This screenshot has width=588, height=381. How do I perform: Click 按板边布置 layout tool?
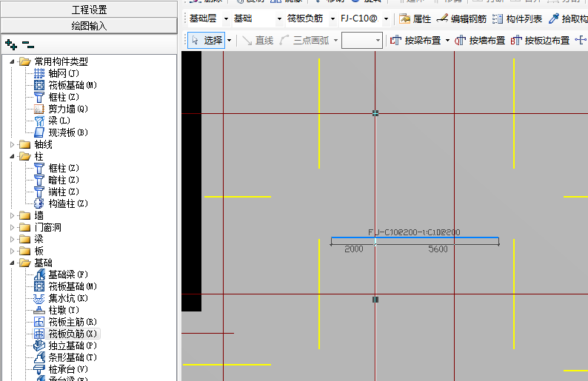click(540, 41)
